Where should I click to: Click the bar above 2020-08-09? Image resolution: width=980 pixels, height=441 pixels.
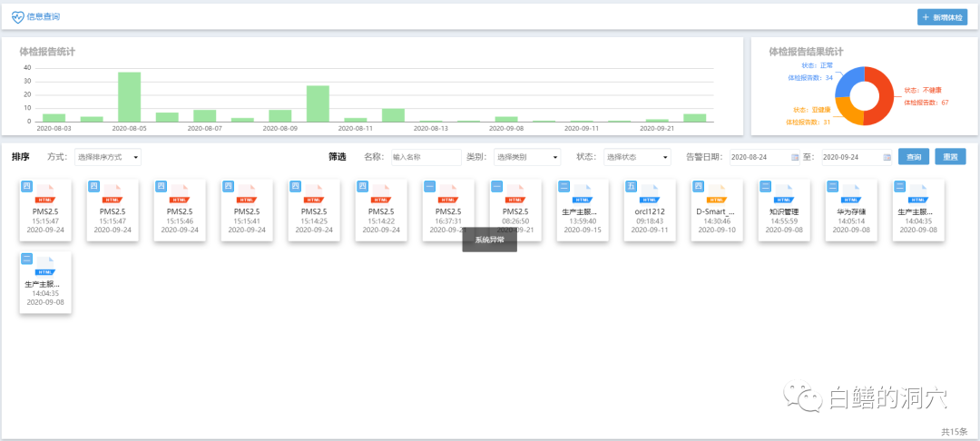pos(280,115)
